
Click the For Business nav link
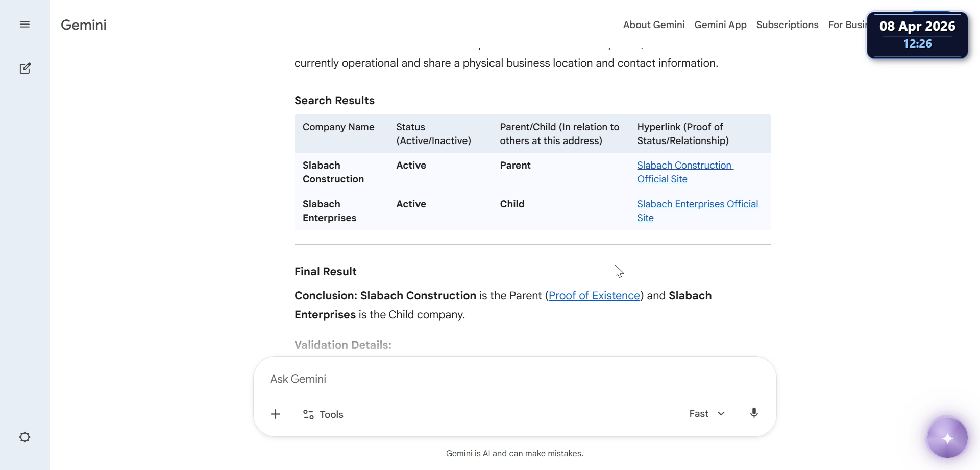[x=846, y=25]
